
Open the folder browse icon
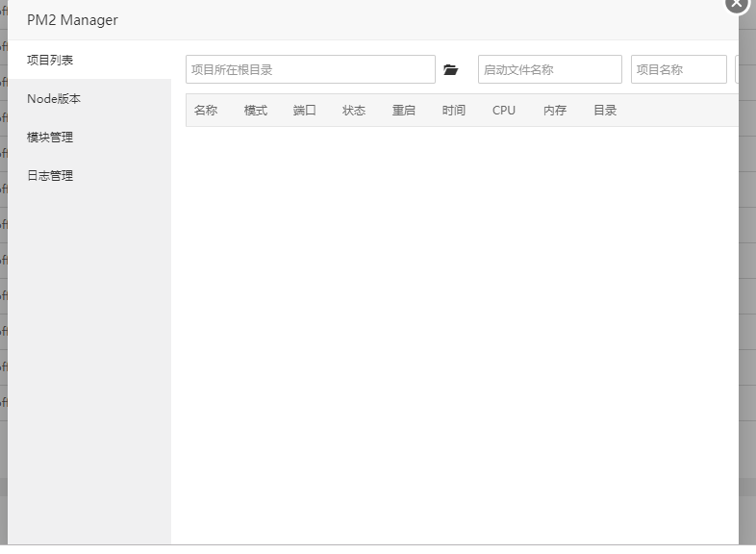pyautogui.click(x=450, y=70)
